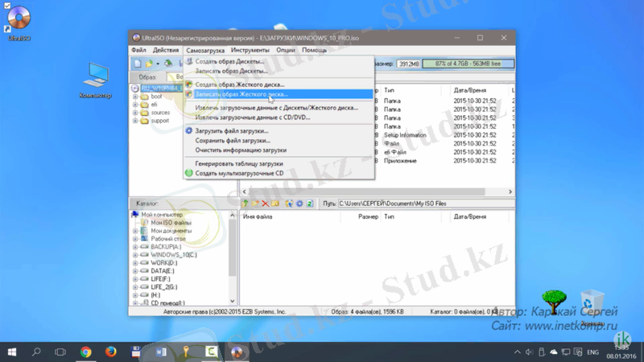Expand the WINDOWS_10(C:) drive node

click(x=135, y=254)
